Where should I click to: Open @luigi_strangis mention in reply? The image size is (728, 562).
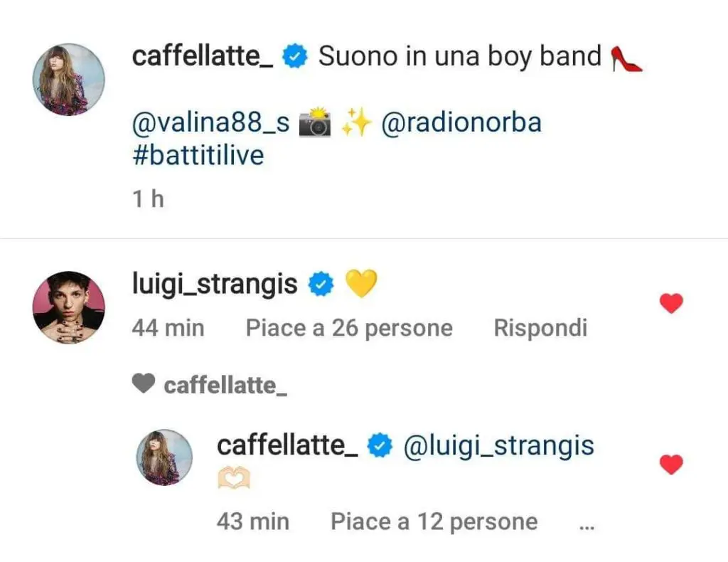tap(498, 445)
